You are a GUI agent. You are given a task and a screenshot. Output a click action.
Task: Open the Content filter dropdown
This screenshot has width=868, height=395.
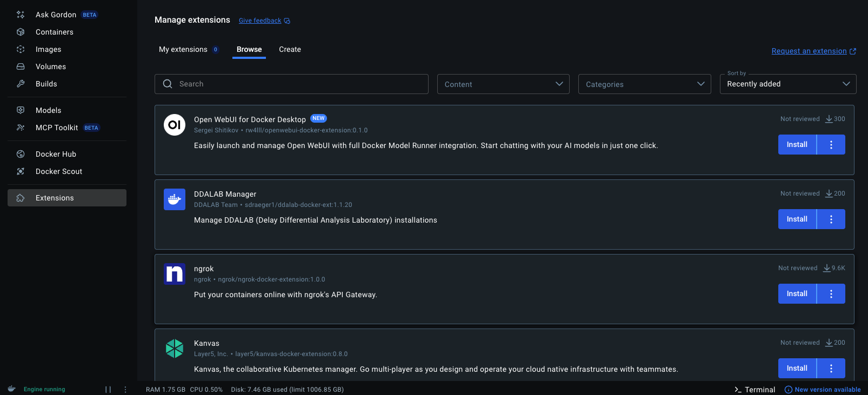(x=503, y=84)
